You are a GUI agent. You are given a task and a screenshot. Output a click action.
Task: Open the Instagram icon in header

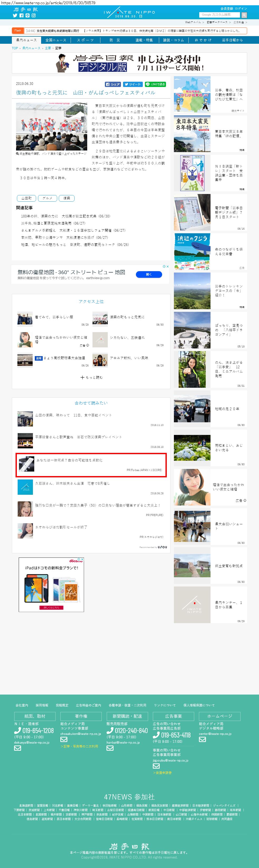pos(34,16)
